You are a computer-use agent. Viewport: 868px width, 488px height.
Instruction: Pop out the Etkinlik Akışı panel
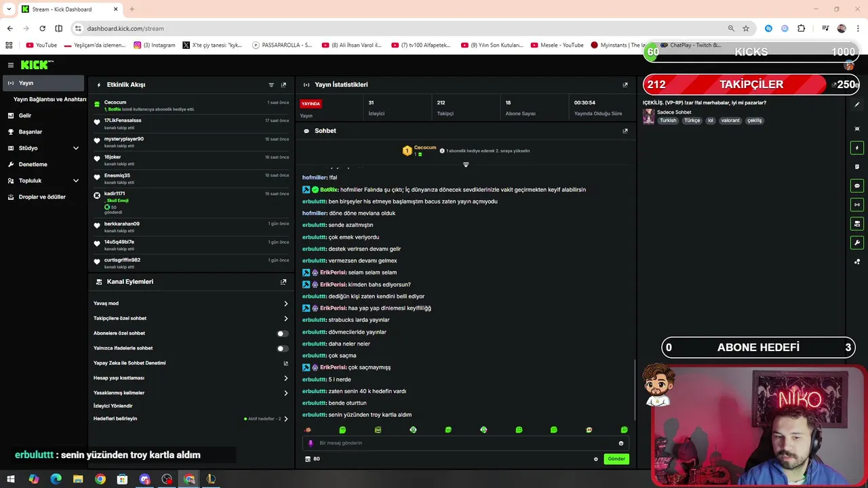pyautogui.click(x=283, y=85)
